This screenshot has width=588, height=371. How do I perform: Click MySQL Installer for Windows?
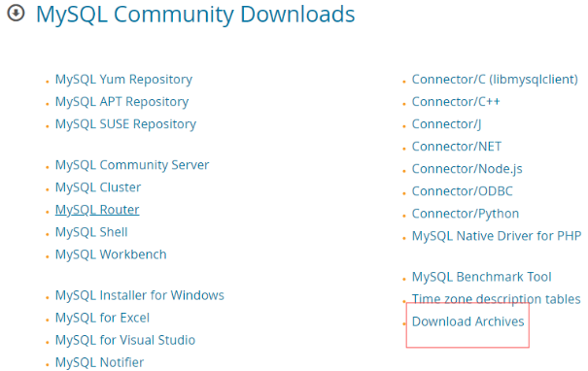[x=140, y=295]
